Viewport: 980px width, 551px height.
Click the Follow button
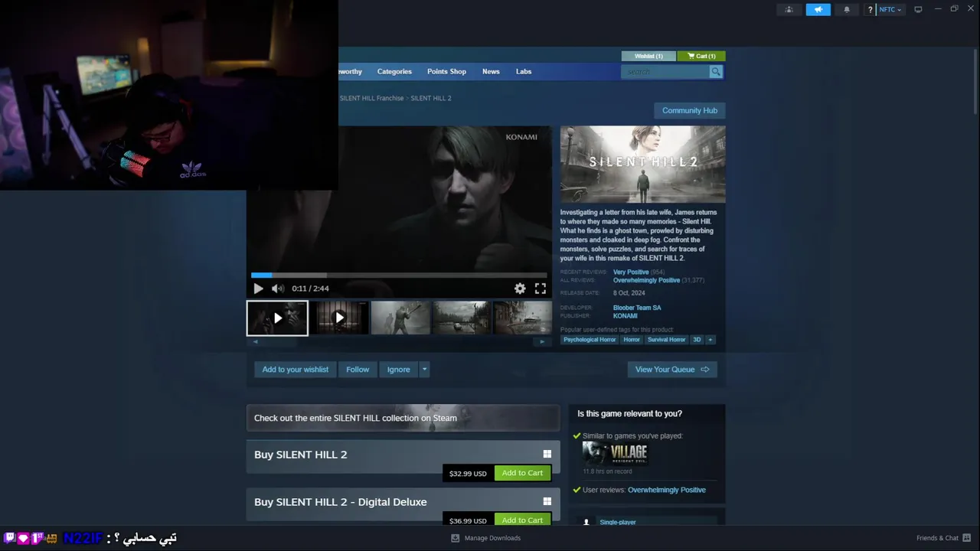tap(358, 370)
